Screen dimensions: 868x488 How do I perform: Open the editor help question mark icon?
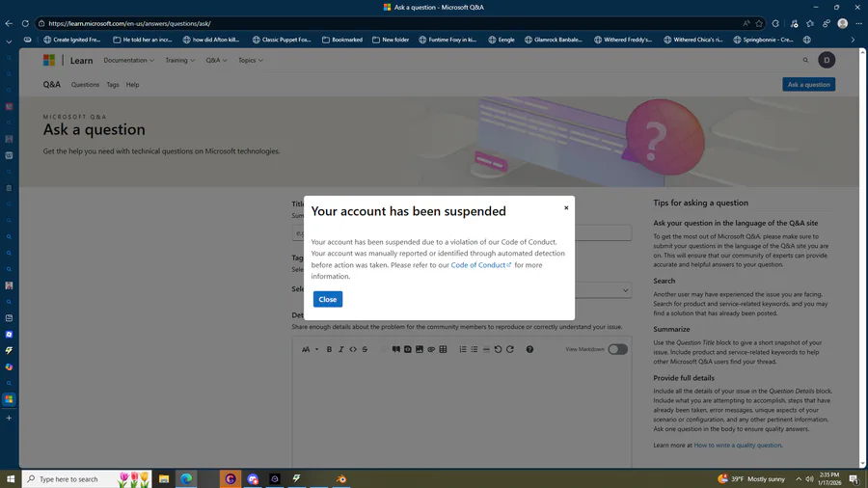[x=529, y=349]
